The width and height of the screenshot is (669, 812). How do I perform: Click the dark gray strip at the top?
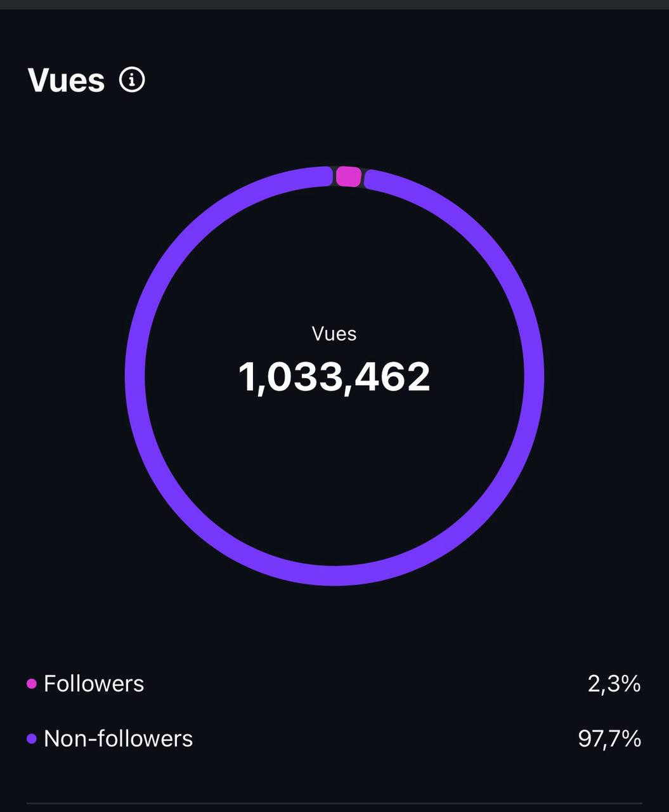[334, 4]
